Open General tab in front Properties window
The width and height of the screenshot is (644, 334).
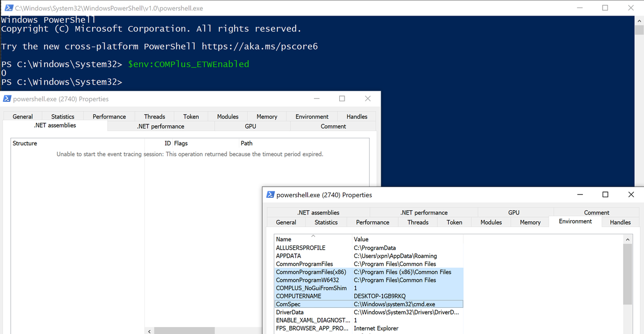tap(286, 222)
